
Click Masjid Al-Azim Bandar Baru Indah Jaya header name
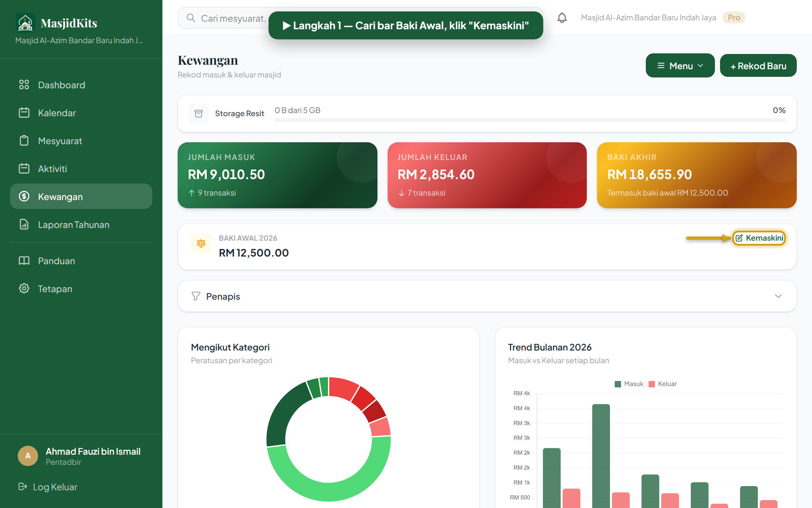(x=648, y=17)
